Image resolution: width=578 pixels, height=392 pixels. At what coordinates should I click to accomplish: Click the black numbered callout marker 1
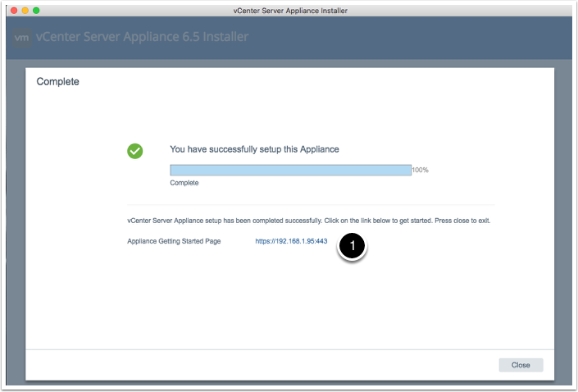pos(352,245)
